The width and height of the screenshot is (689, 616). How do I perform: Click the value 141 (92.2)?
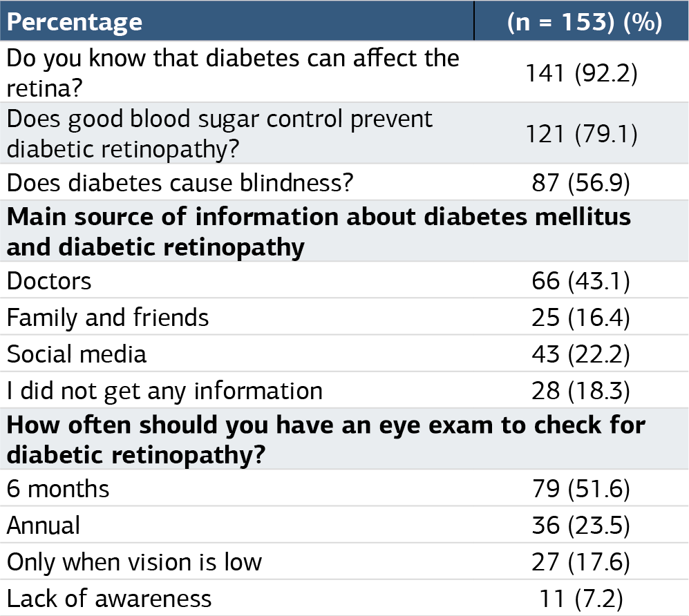coord(581,73)
